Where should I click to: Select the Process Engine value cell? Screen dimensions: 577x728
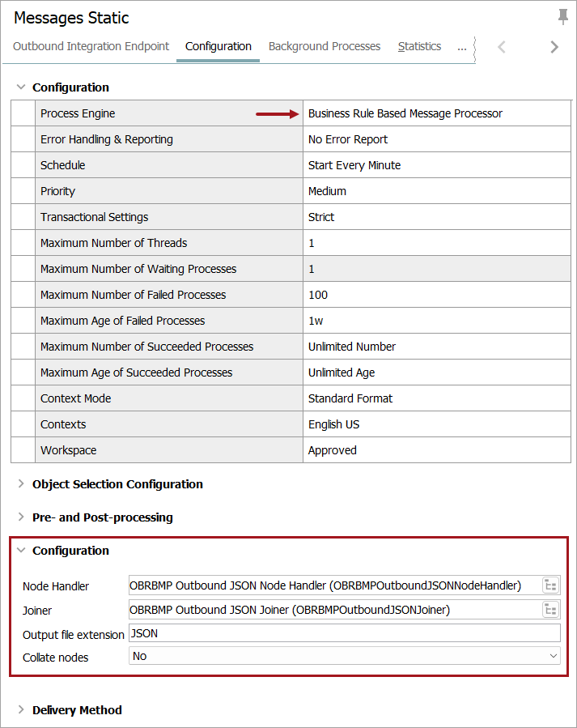pyautogui.click(x=437, y=113)
